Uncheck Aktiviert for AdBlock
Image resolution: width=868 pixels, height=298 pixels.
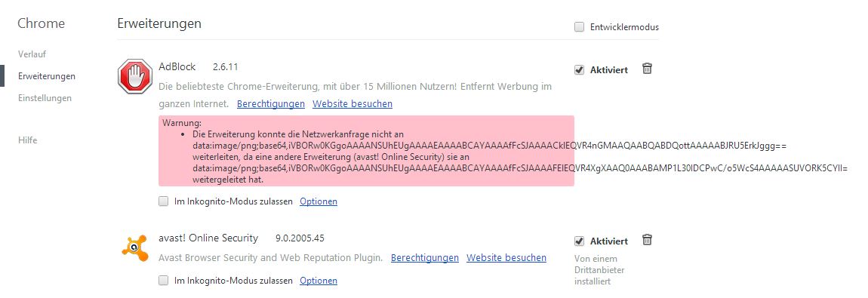click(x=579, y=70)
